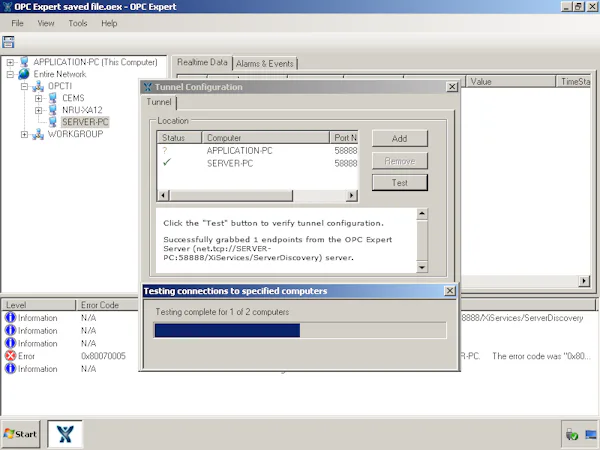
Task: Click the NRU-XA12 computer icon
Action: (x=52, y=110)
